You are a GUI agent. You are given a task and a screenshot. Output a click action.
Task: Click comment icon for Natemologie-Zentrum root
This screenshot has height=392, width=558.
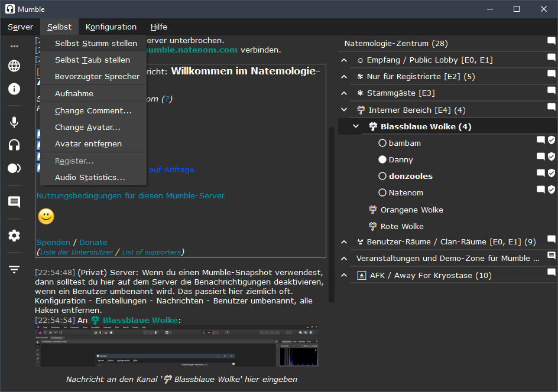point(551,41)
